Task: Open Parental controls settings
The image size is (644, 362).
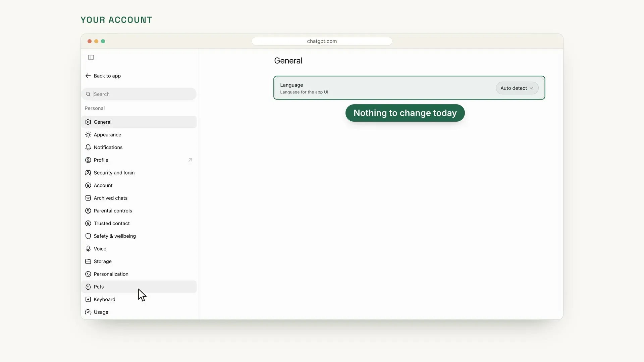Action: coord(139,211)
